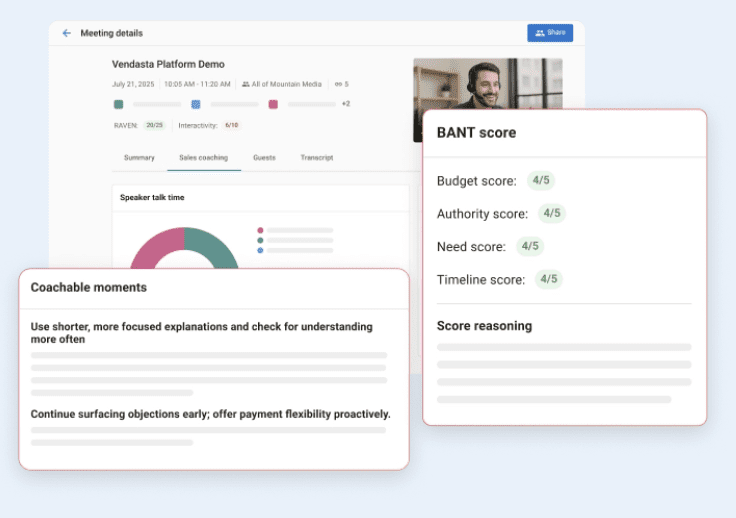Select the blue striped participant avatar

coord(196,104)
